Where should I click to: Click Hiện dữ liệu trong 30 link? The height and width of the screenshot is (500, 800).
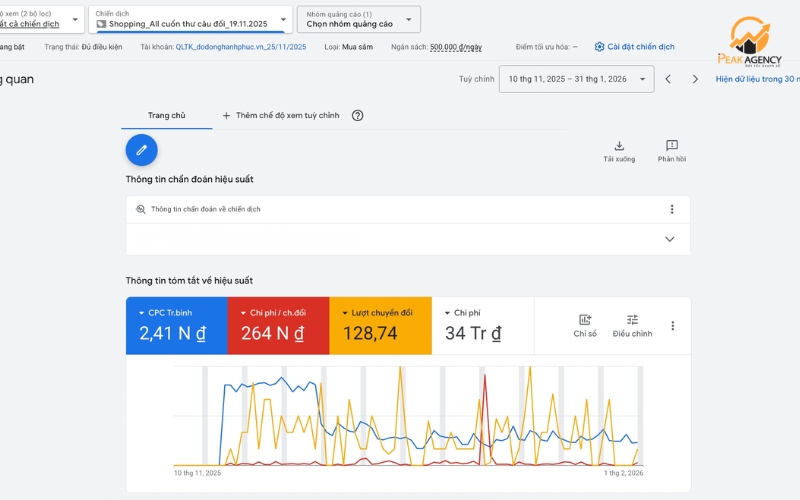point(757,79)
